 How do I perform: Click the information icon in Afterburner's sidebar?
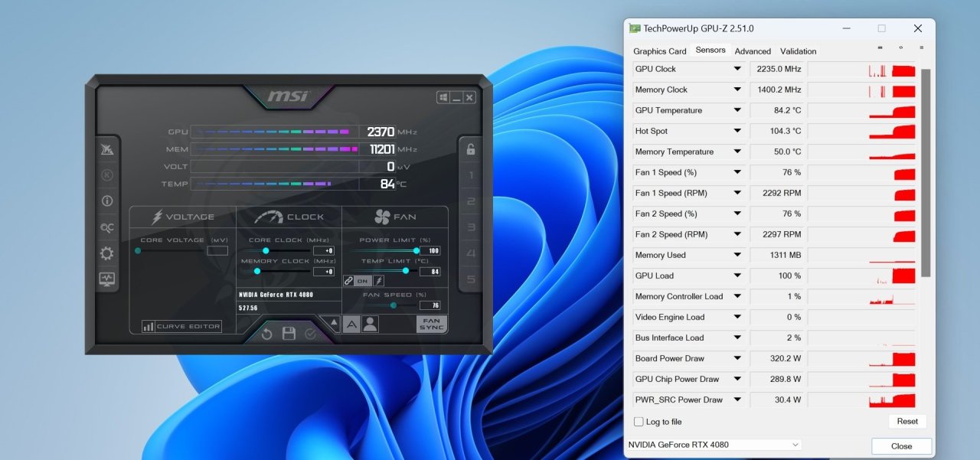(106, 201)
